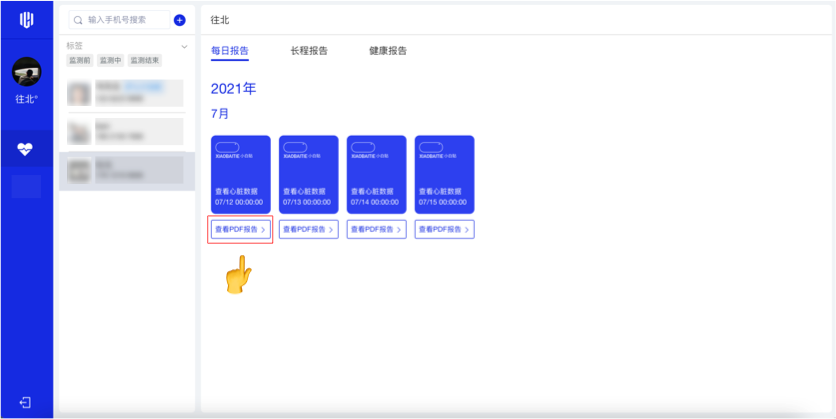Select the heart monitoring sidebar icon
This screenshot has width=836, height=419.
tap(26, 150)
